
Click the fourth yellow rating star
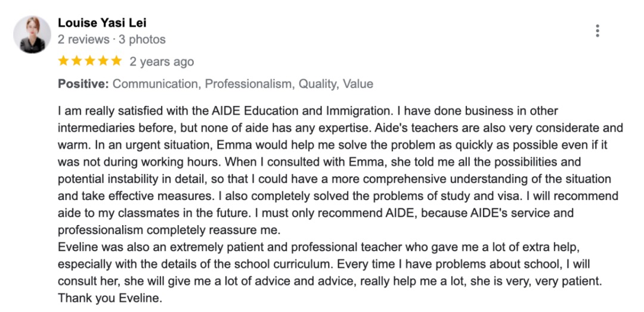(x=103, y=61)
